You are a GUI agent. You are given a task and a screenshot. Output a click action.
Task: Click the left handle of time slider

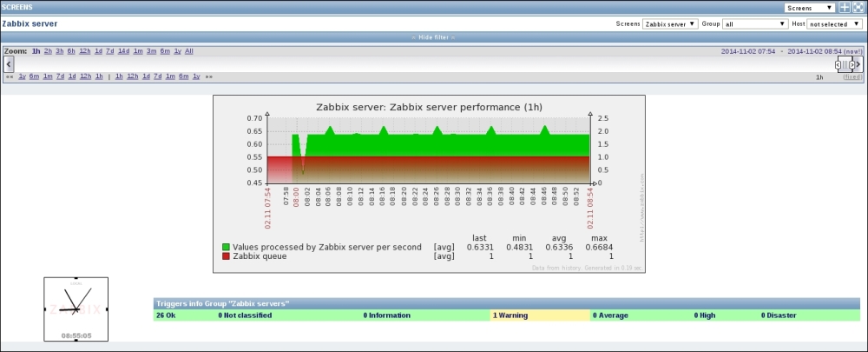[x=838, y=64]
